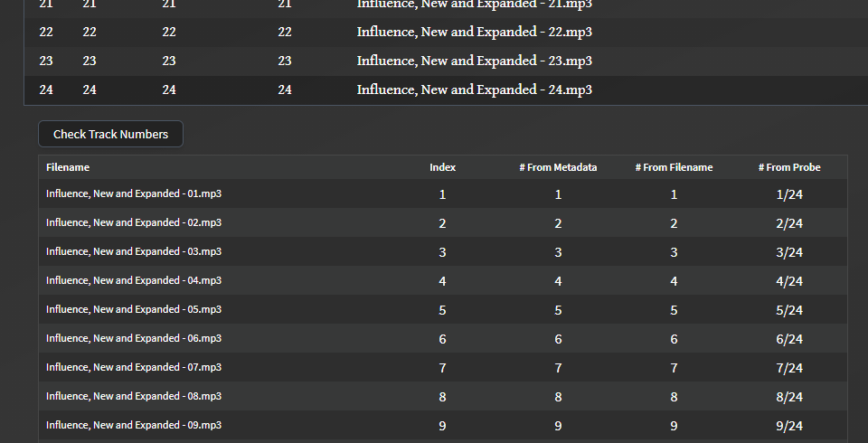Click the filename ending in 03.mp3 in the lower table

[134, 251]
